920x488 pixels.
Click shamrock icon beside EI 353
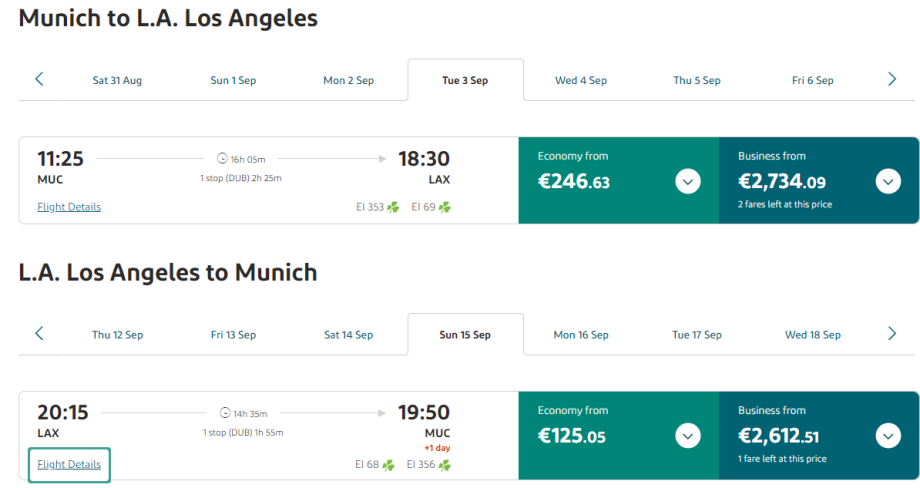point(393,207)
